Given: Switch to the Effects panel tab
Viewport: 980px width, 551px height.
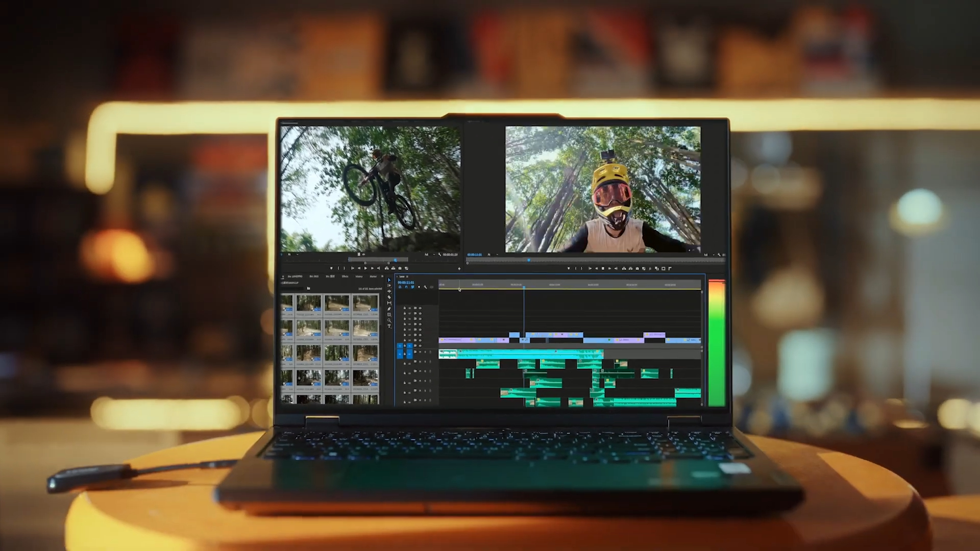Looking at the screenshot, I should (x=345, y=277).
